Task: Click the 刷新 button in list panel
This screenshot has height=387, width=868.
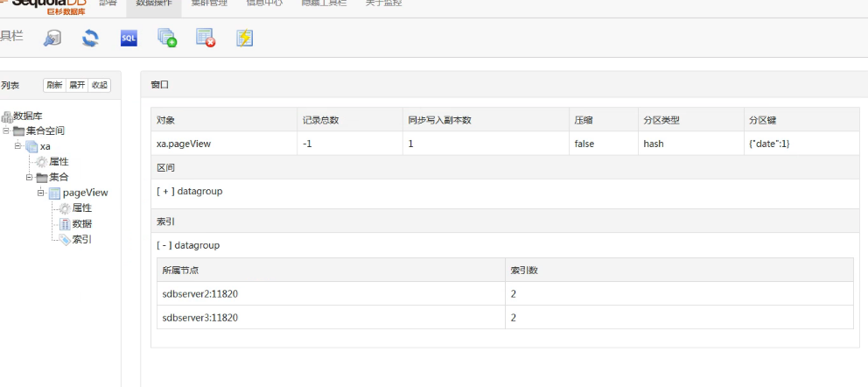Action: [54, 85]
